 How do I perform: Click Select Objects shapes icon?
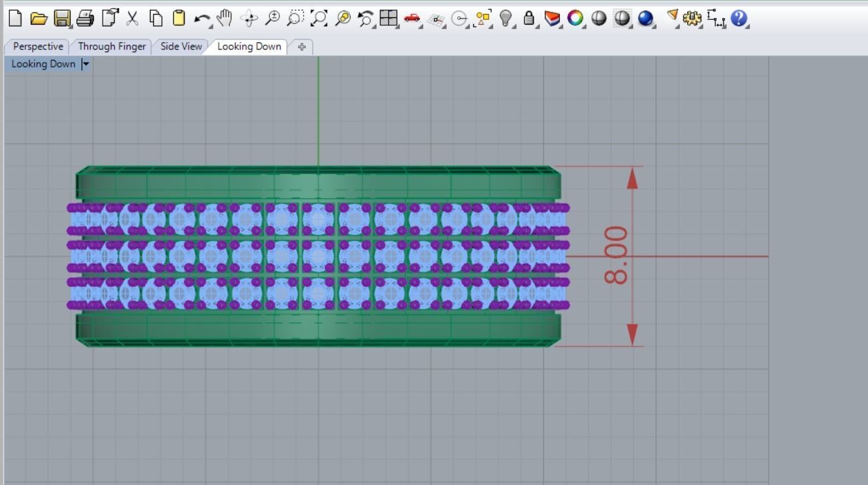click(x=483, y=19)
